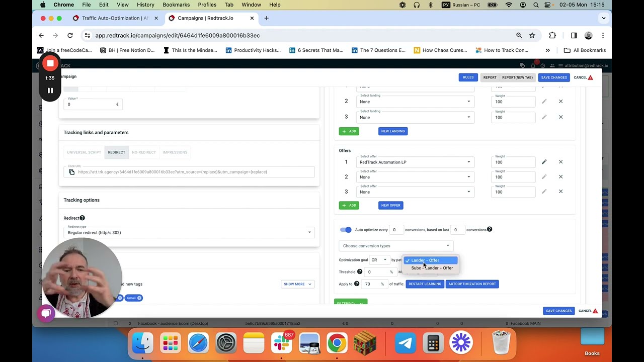Open Chrome Bookmarks menu

pyautogui.click(x=176, y=5)
